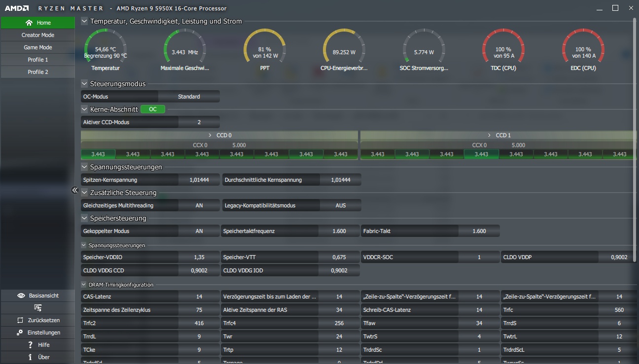Collapse sidebar with double-chevron icon
The width and height of the screenshot is (639, 364).
(75, 190)
